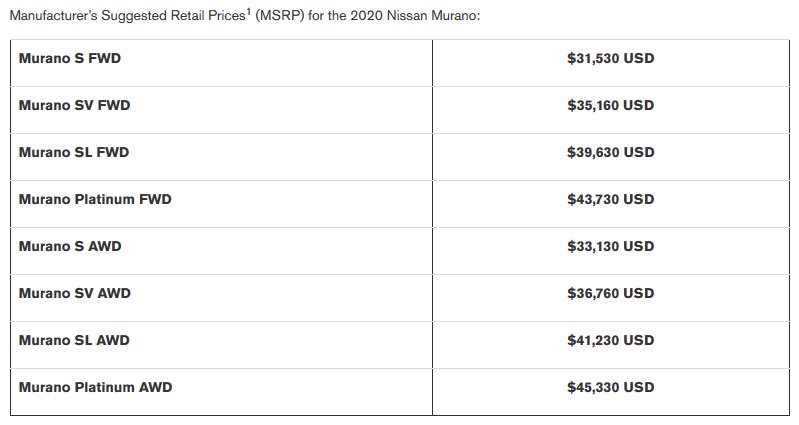Select the $41,230 USD price value
Image resolution: width=799 pixels, height=425 pixels.
point(610,340)
